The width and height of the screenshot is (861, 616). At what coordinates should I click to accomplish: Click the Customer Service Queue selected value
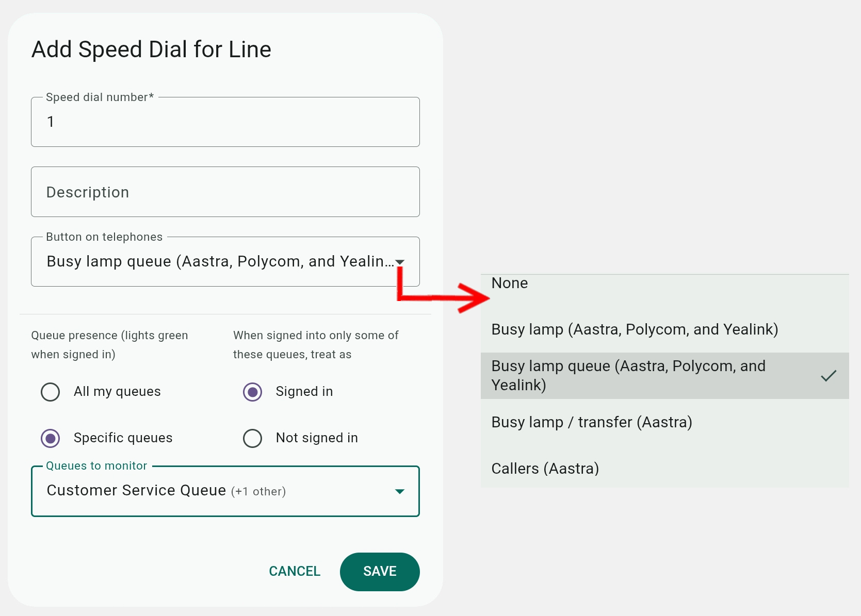(136, 490)
